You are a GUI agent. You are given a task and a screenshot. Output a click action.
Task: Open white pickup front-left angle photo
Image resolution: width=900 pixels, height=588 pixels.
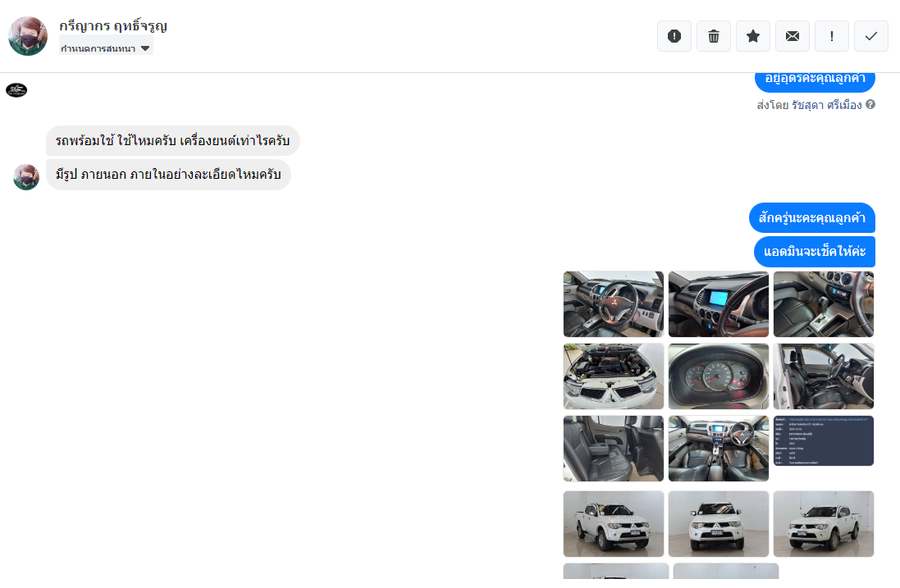[x=613, y=524]
